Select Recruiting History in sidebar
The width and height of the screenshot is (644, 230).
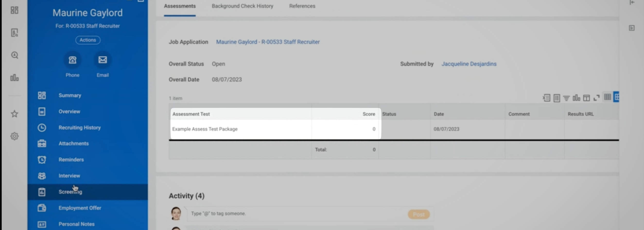tap(79, 127)
